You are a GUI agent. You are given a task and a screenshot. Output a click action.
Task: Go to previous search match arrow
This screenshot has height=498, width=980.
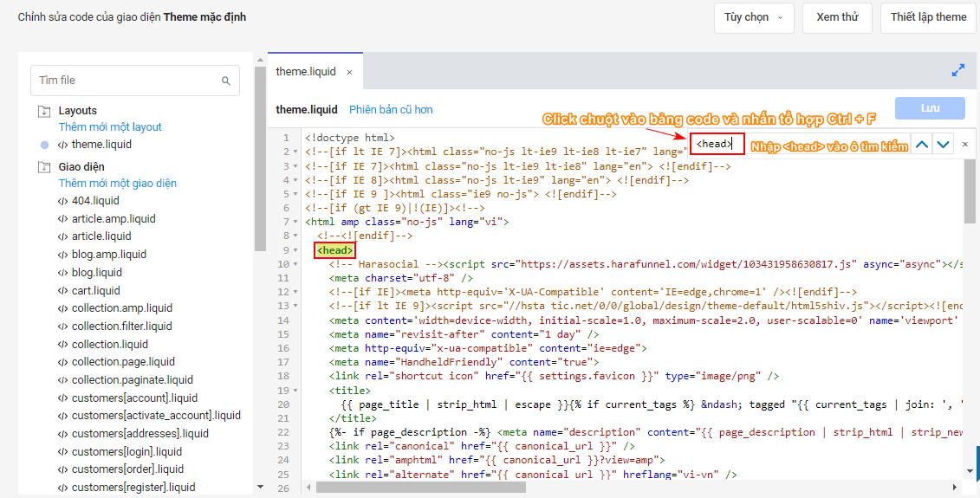923,145
